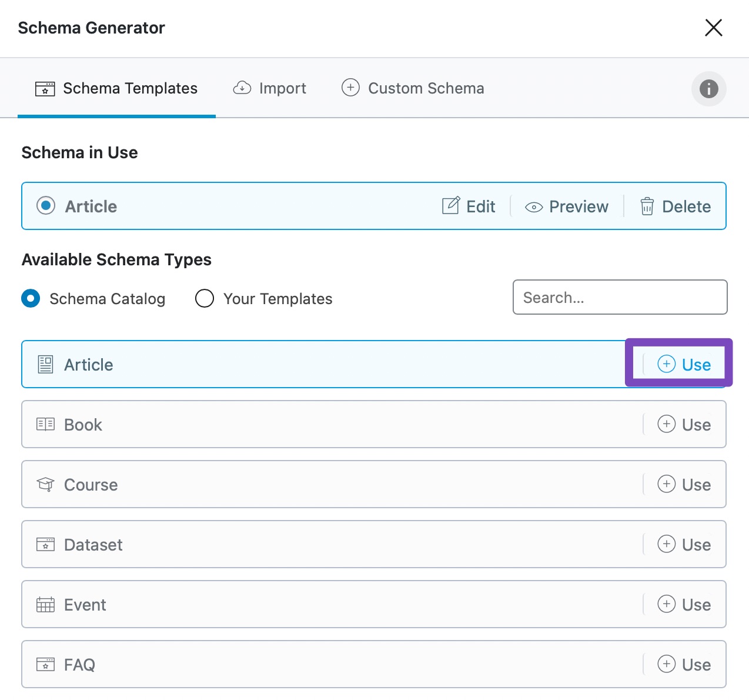
Task: Select the Schema Catalog radio button
Action: 31,298
